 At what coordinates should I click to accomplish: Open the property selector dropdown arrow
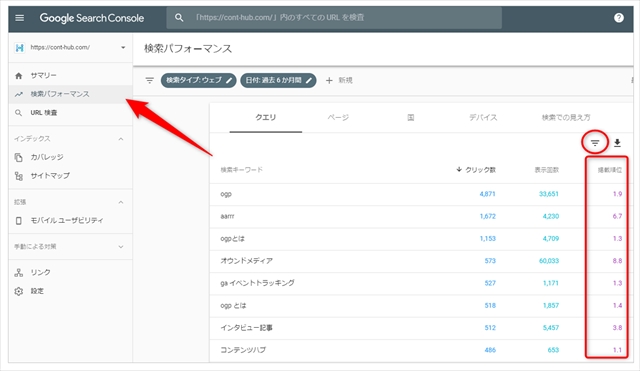[123, 48]
